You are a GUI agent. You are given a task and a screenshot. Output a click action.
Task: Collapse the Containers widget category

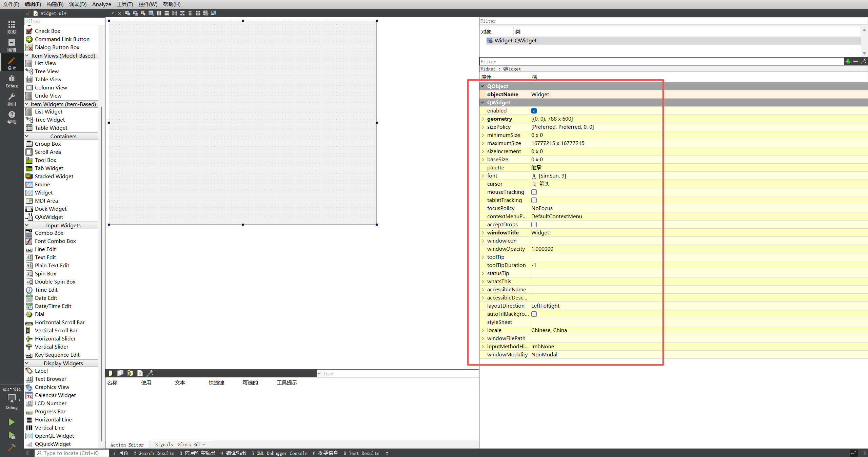coord(27,136)
